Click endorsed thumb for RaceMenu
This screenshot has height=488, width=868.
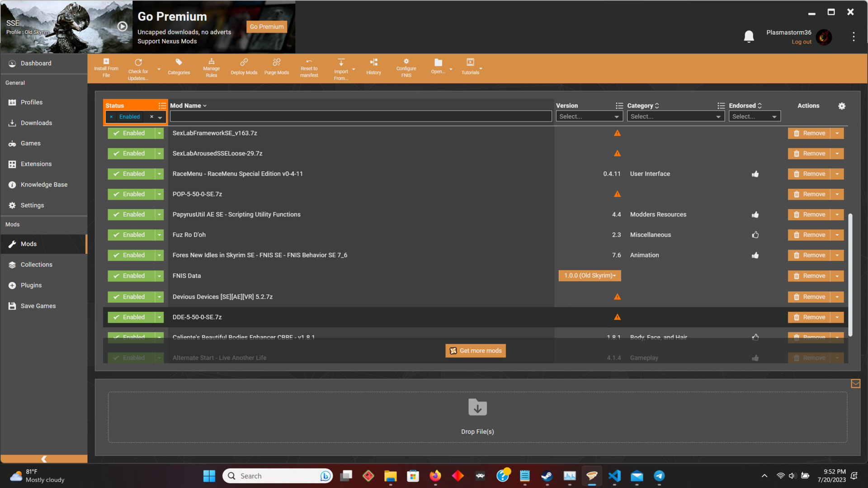[755, 174]
